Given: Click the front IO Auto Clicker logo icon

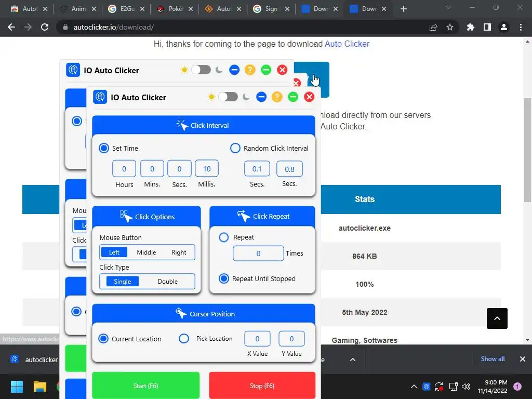Looking at the screenshot, I should [100, 97].
